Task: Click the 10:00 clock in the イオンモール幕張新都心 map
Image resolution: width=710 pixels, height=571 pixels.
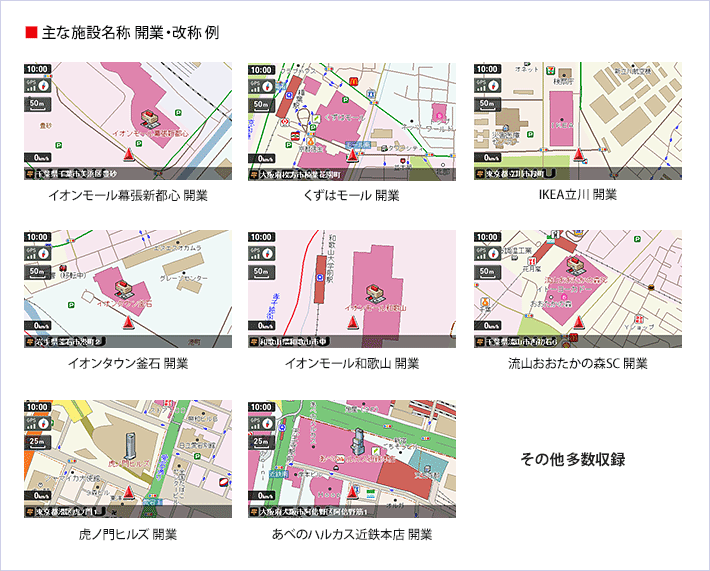Action: (37, 69)
